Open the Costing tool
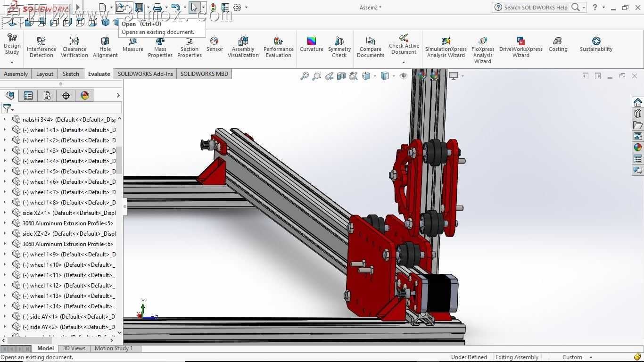 (x=558, y=45)
